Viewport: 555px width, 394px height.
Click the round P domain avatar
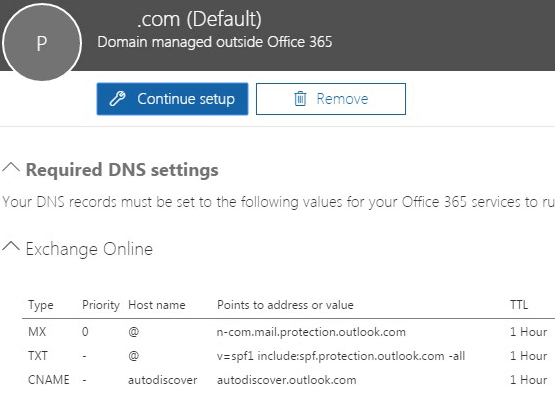tap(42, 42)
